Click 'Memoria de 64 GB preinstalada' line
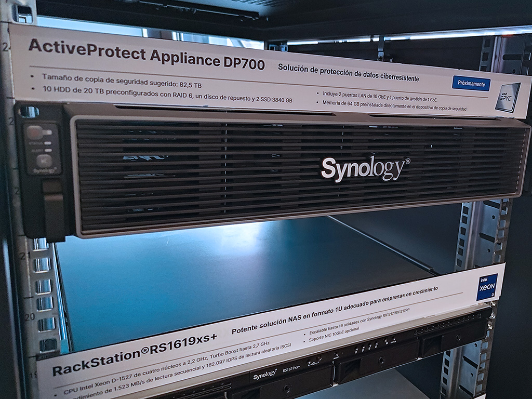 394,106
